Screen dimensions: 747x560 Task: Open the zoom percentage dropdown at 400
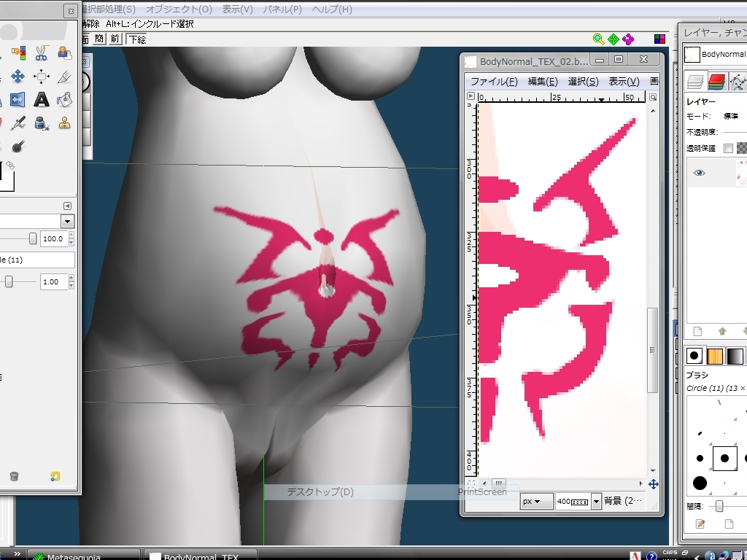596,502
